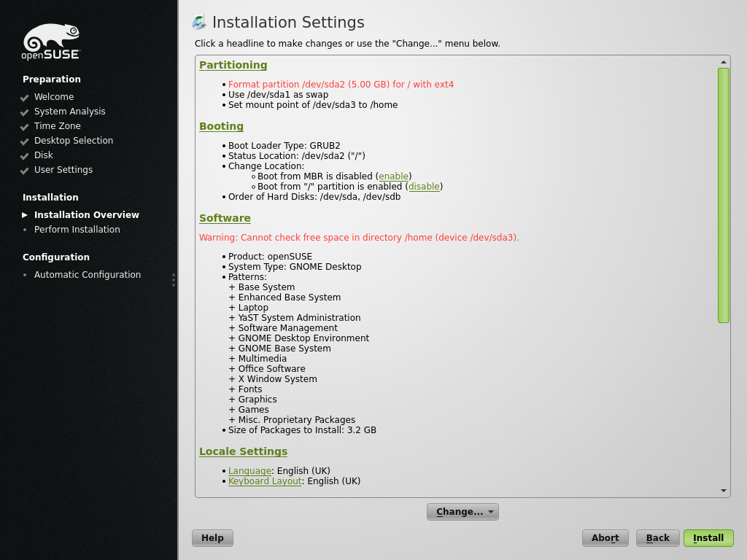This screenshot has height=560, width=747.
Task: Open Locale Settings headline
Action: tap(243, 451)
